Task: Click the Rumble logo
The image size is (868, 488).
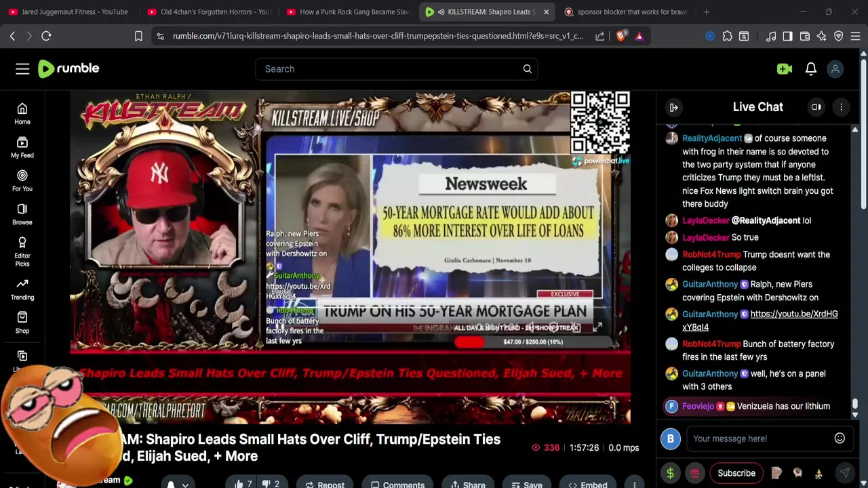Action: pyautogui.click(x=68, y=68)
